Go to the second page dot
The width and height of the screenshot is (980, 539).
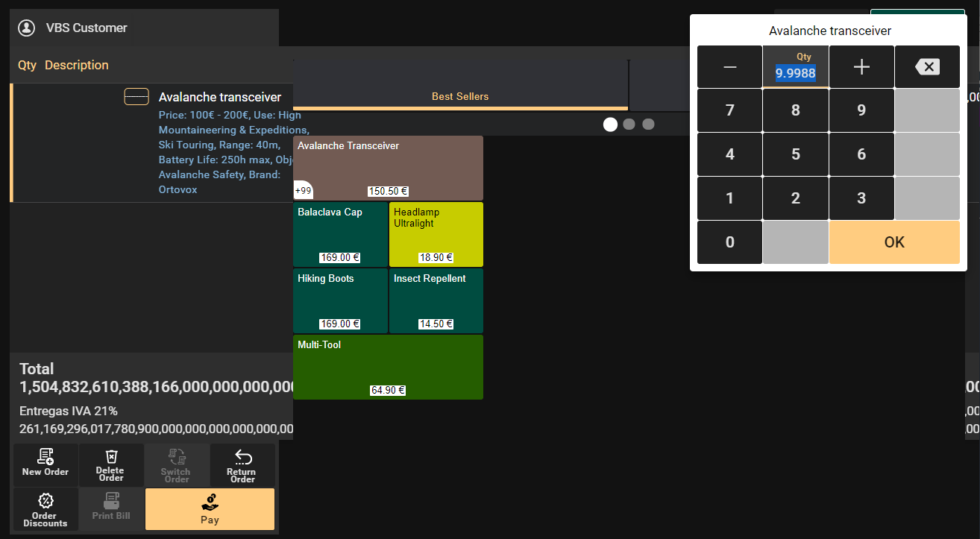click(x=629, y=124)
